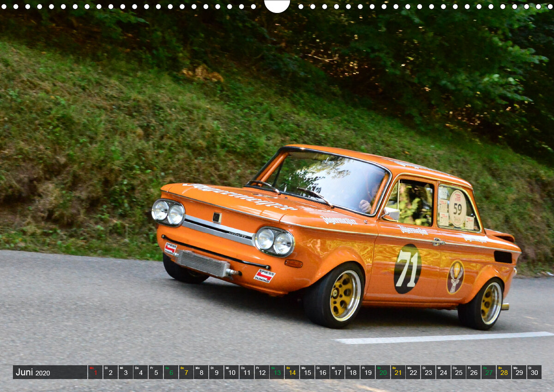This screenshot has height=392, width=554.
Task: Select day 19 (Fr) in the calendar strip
Action: (367, 372)
